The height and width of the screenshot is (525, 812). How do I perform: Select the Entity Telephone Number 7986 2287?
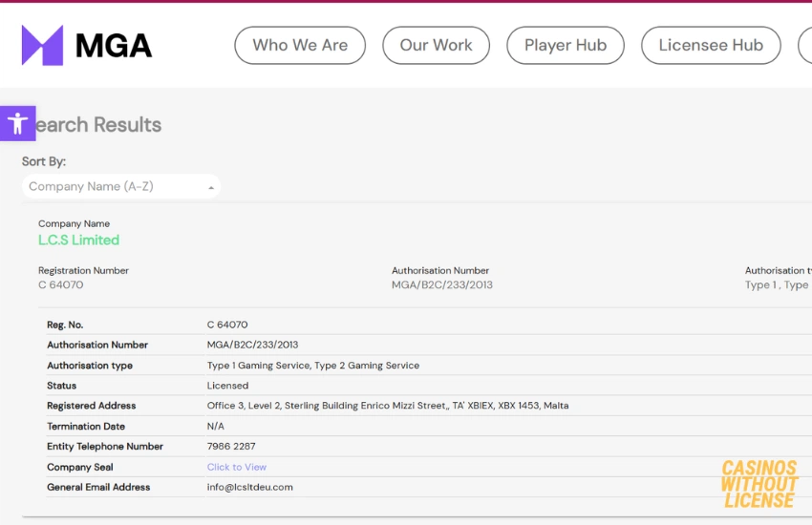tap(231, 447)
